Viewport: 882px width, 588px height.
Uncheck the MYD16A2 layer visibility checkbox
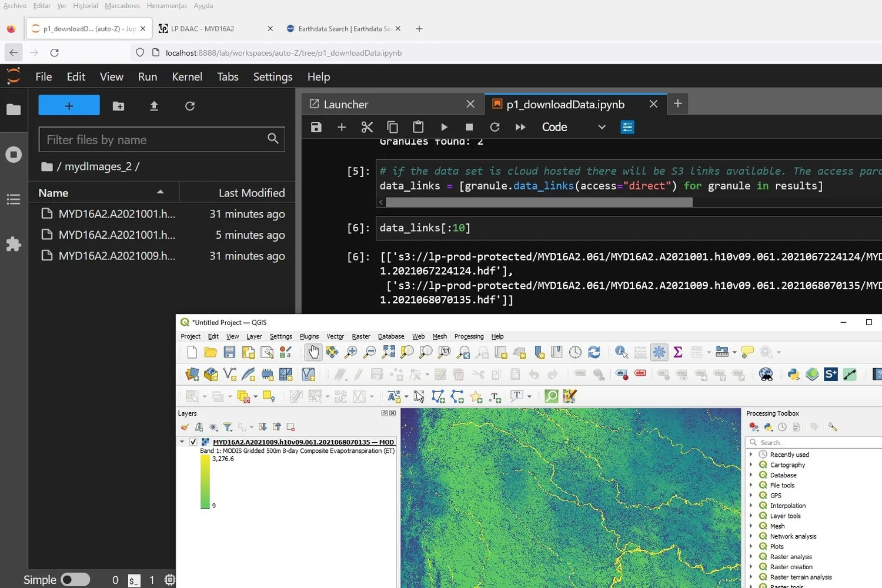193,442
